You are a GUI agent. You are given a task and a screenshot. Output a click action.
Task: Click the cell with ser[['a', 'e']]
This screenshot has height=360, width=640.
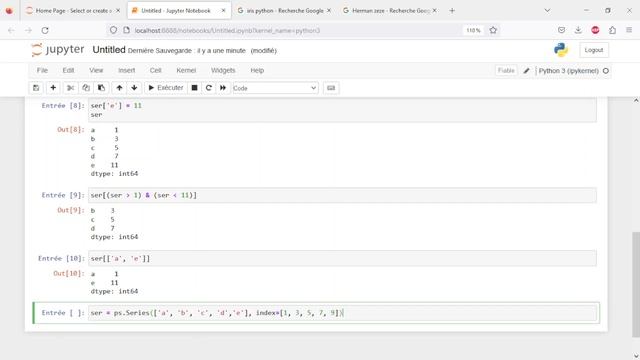[x=342, y=258]
